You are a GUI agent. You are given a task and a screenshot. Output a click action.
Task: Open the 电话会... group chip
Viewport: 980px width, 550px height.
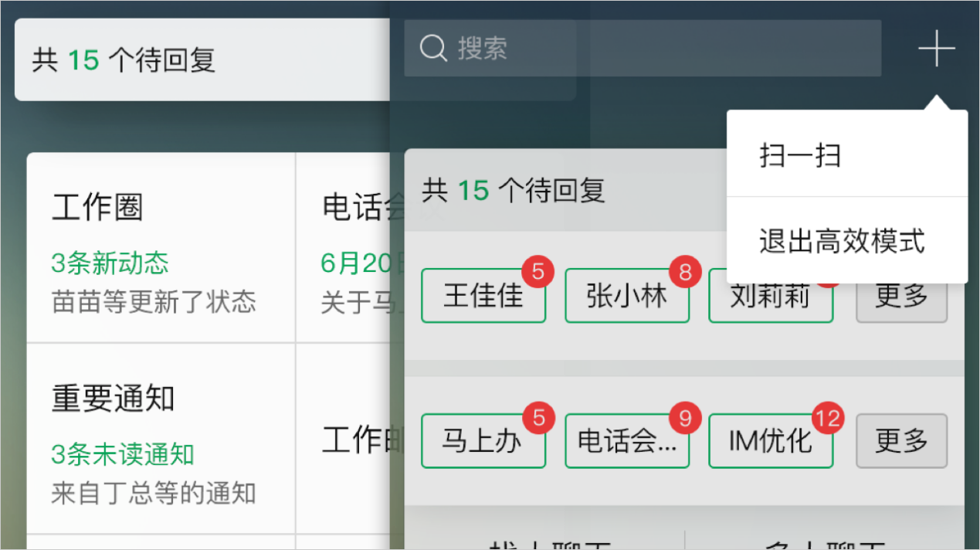626,442
